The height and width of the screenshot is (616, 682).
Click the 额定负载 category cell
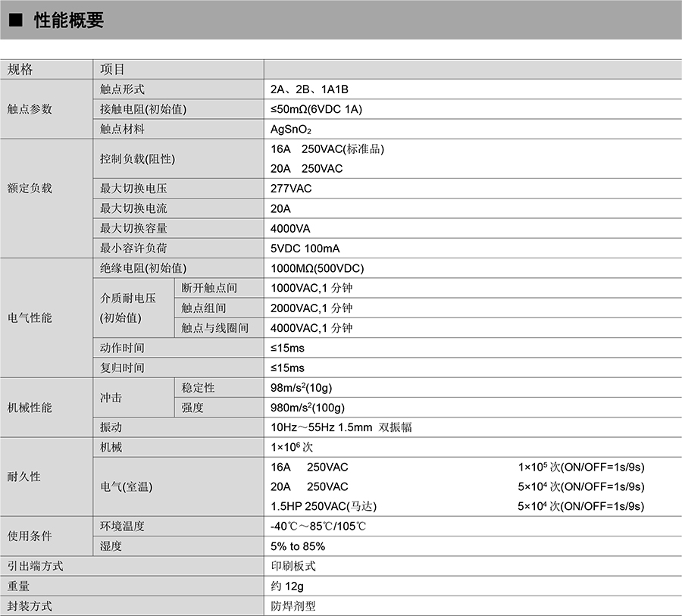[x=30, y=189]
